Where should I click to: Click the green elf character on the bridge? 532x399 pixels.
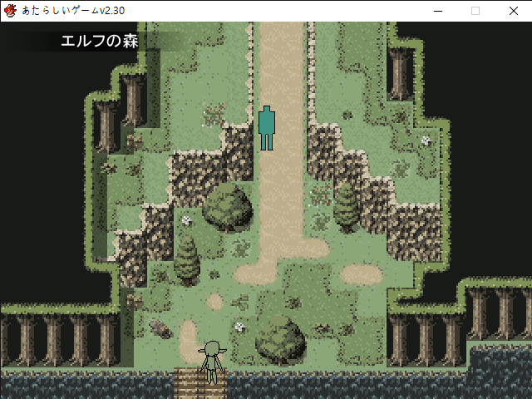[212, 362]
